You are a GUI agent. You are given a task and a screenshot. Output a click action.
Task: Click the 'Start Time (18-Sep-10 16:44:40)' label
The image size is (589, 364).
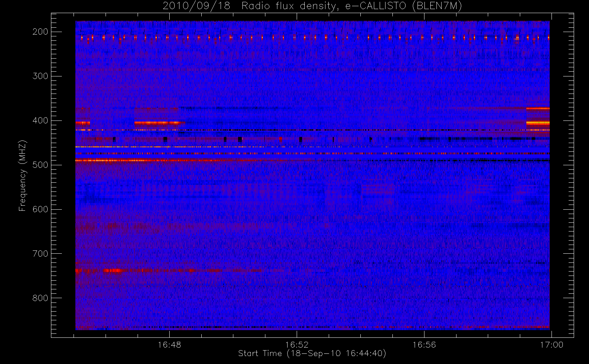point(312,353)
